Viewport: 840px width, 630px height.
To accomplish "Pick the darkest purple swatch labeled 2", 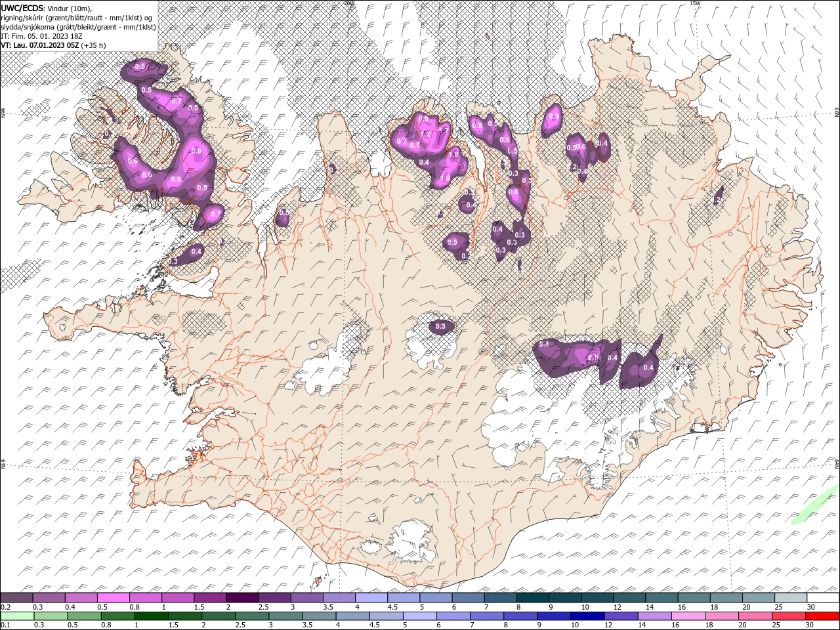I will 243,598.
